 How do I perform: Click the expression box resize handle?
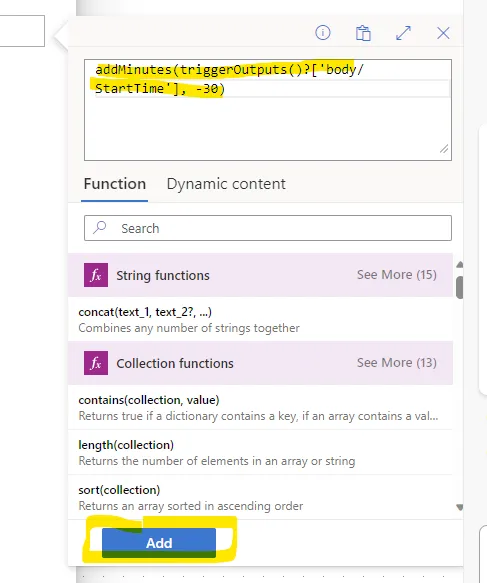pos(444,149)
